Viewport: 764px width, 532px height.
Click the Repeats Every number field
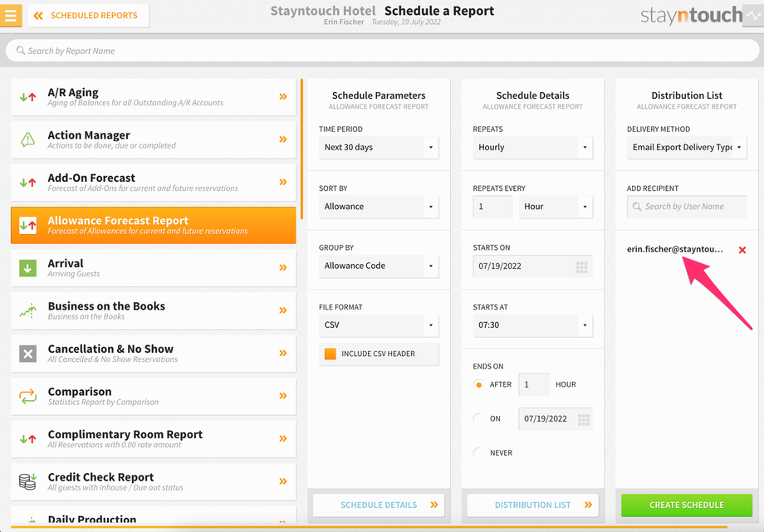tap(492, 207)
